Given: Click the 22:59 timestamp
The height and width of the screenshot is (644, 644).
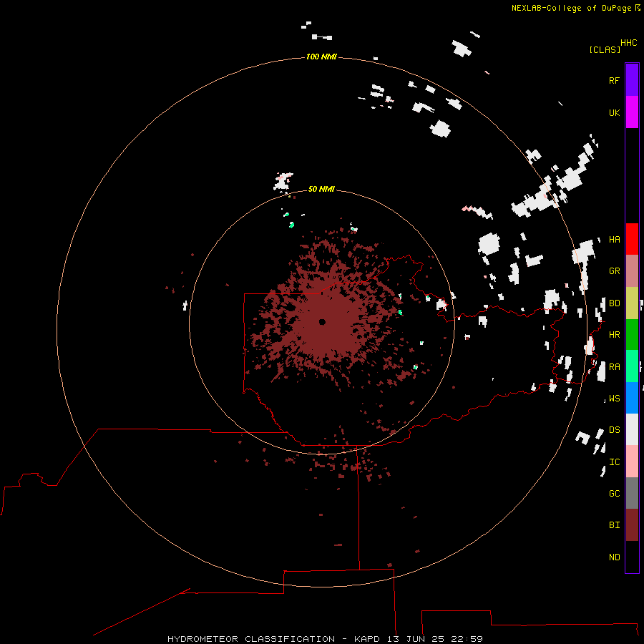Looking at the screenshot, I should (467, 639).
